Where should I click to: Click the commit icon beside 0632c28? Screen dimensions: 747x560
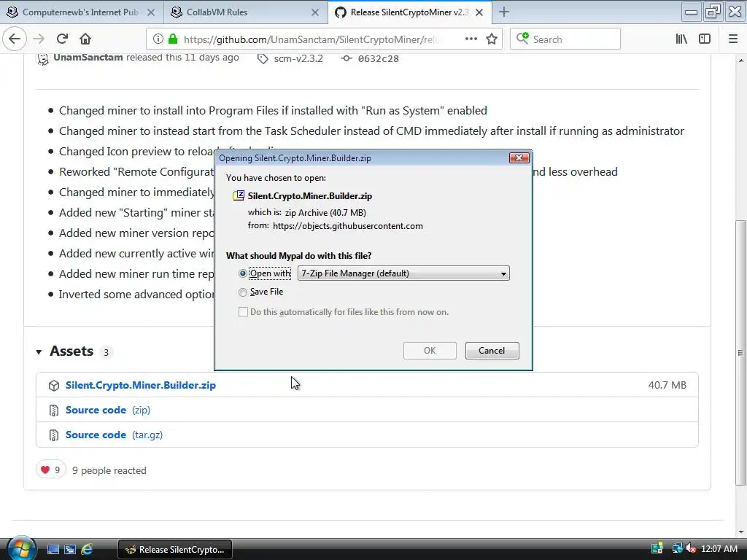pyautogui.click(x=347, y=58)
